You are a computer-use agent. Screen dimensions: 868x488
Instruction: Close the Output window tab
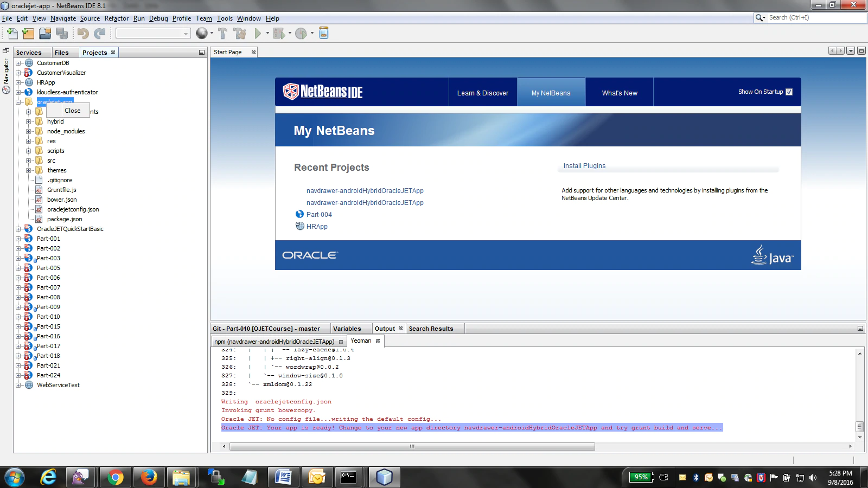(x=400, y=329)
